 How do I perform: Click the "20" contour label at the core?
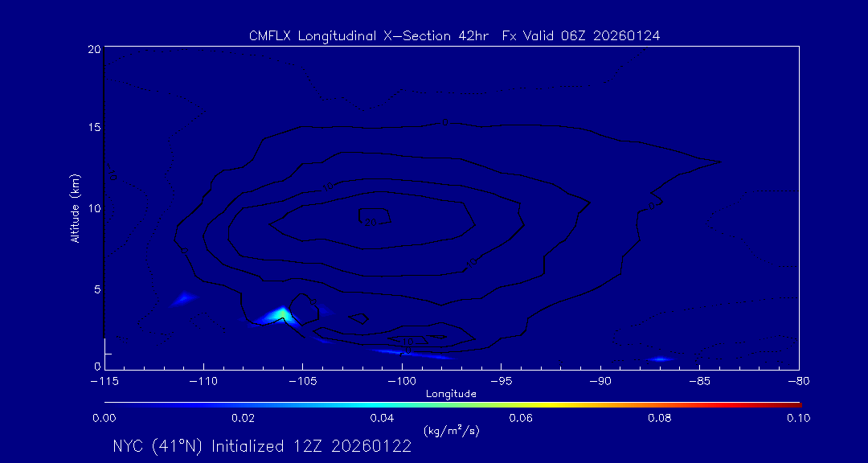click(371, 222)
